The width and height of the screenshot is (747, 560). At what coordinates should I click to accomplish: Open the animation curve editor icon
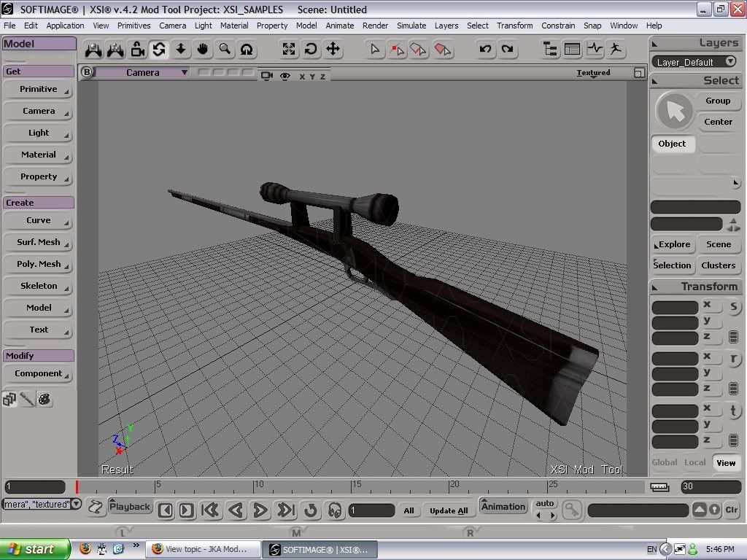coord(595,49)
